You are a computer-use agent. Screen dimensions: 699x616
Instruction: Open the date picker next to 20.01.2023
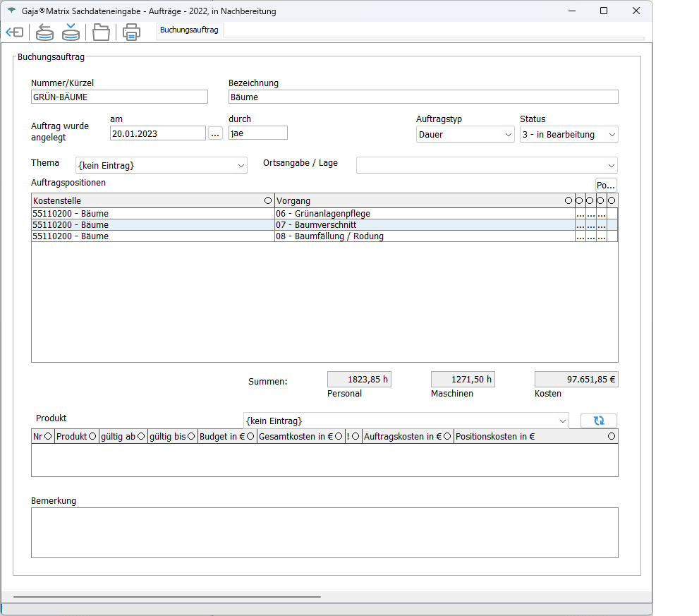pos(215,133)
